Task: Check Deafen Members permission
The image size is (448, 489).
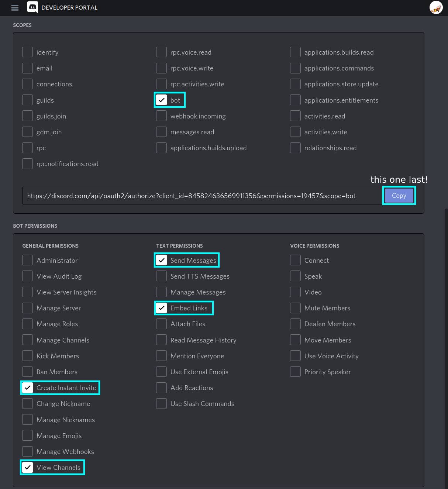Action: (x=295, y=324)
